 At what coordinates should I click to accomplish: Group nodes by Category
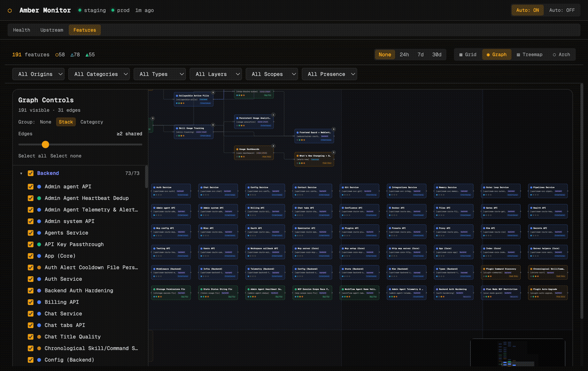click(91, 122)
